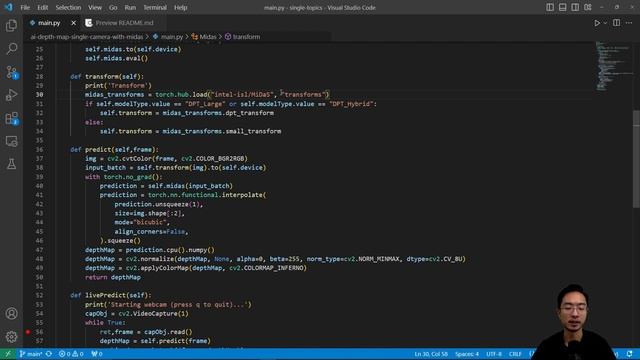Toggle bottom Panel visibility
Screen dimensions: 640x360
click(562, 7)
